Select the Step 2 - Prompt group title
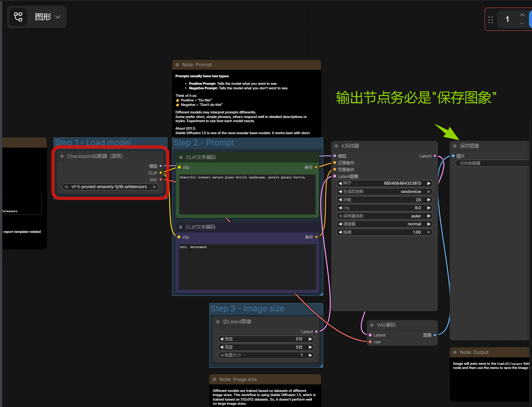This screenshot has width=532, height=407. tap(204, 143)
